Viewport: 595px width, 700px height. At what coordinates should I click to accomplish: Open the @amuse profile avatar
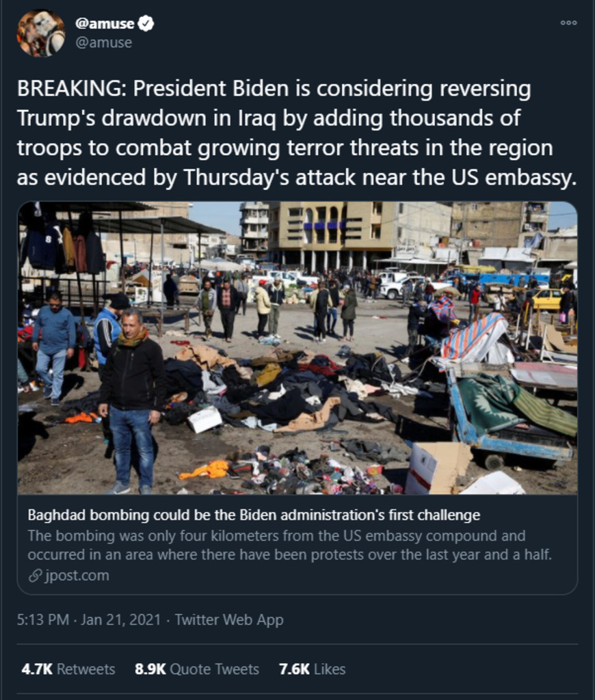click(40, 33)
